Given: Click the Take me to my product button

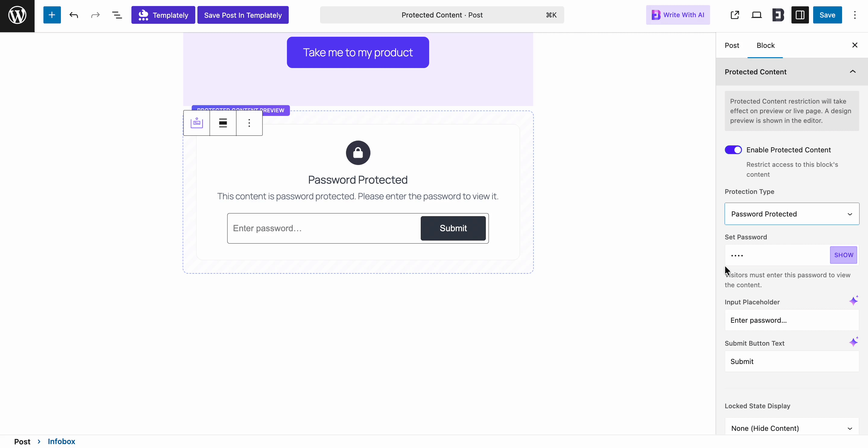Looking at the screenshot, I should (358, 52).
